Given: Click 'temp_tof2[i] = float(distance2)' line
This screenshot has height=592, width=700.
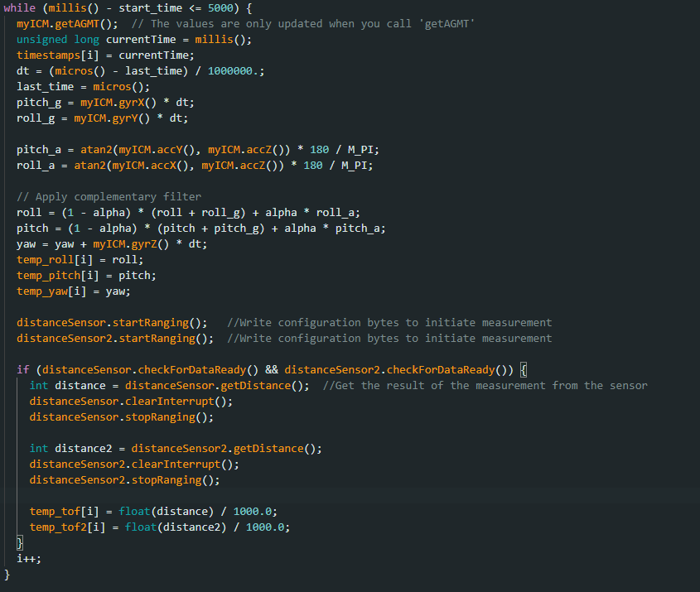Looking at the screenshot, I should (x=160, y=527).
